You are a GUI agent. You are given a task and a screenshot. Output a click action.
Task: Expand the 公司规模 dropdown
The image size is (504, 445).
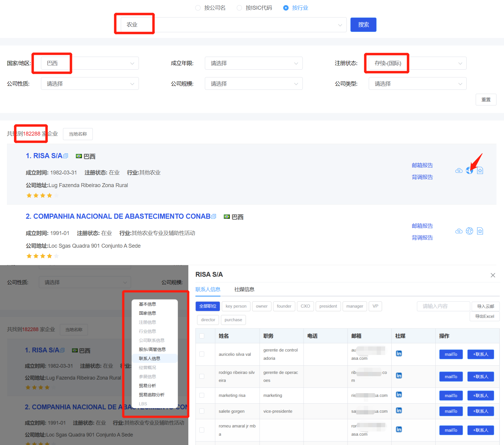point(254,84)
